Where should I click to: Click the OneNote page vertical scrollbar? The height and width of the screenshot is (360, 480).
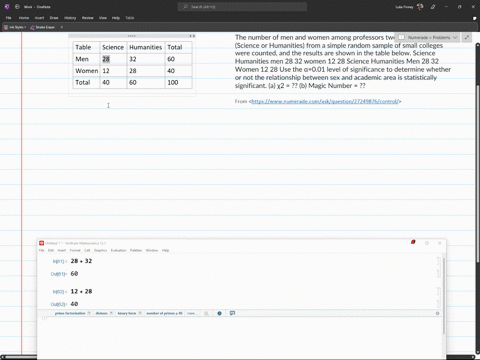(x=477, y=173)
